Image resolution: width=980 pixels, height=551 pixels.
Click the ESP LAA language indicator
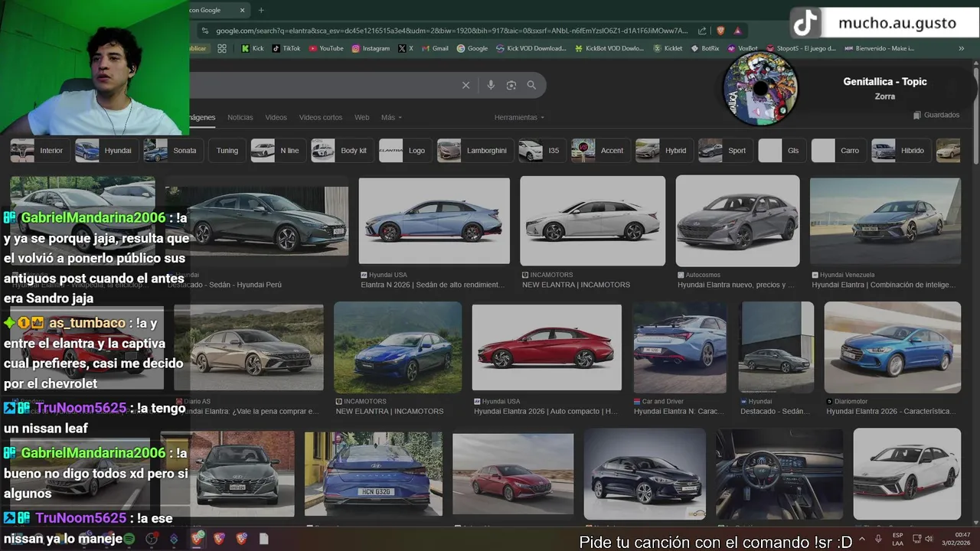(897, 539)
